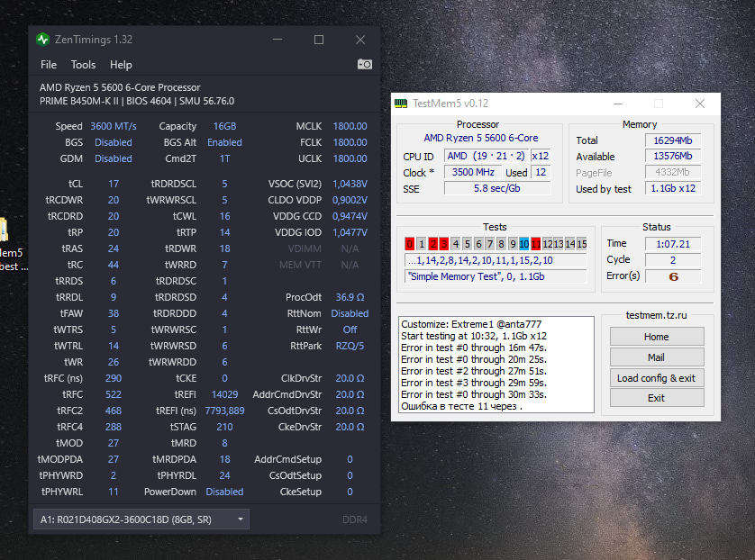The height and width of the screenshot is (560, 755).
Task: Click the Time value 1:07.21
Action: click(x=673, y=244)
